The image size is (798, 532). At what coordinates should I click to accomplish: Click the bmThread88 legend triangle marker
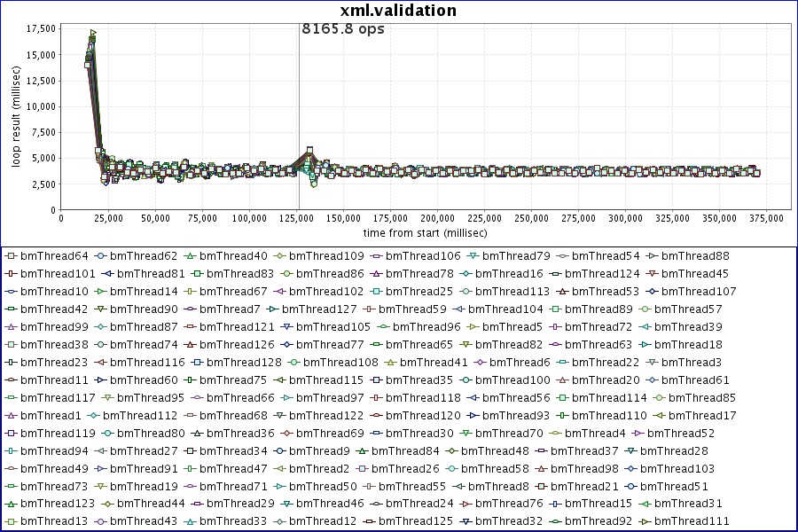pyautogui.click(x=652, y=256)
